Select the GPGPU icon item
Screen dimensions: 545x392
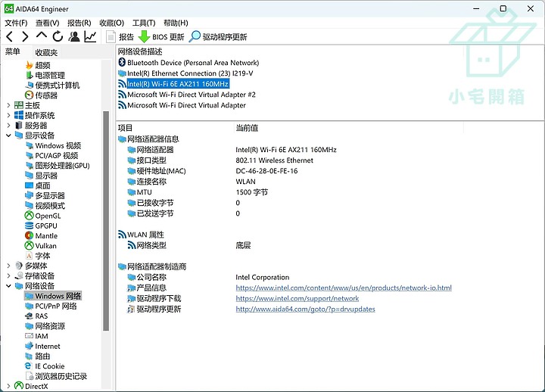coord(42,226)
